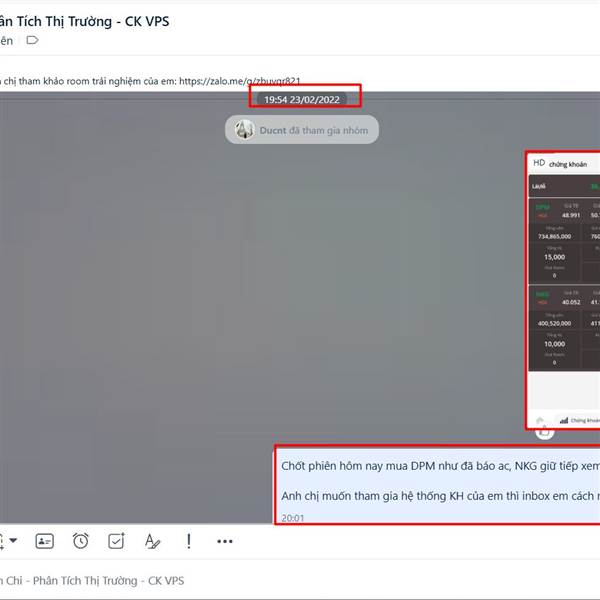Image resolution: width=600 pixels, height=600 pixels.
Task: Open the stock portfolio image thumbnail
Action: tap(563, 290)
